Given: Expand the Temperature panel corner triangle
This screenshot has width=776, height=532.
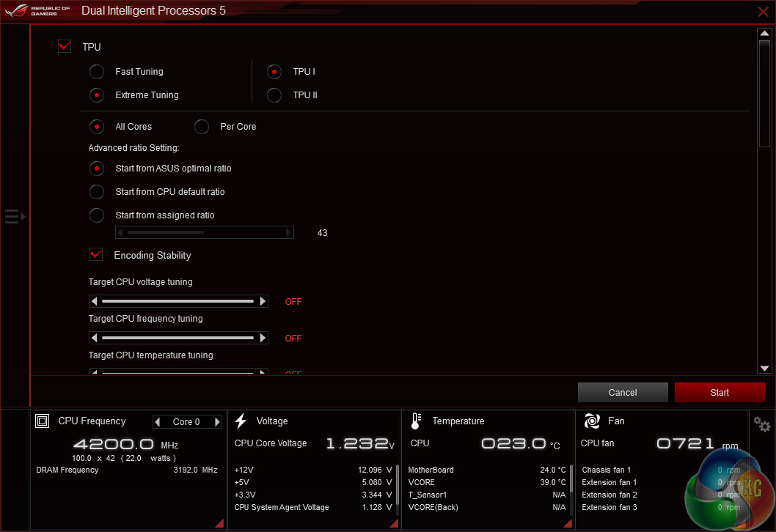Looking at the screenshot, I should [567, 522].
